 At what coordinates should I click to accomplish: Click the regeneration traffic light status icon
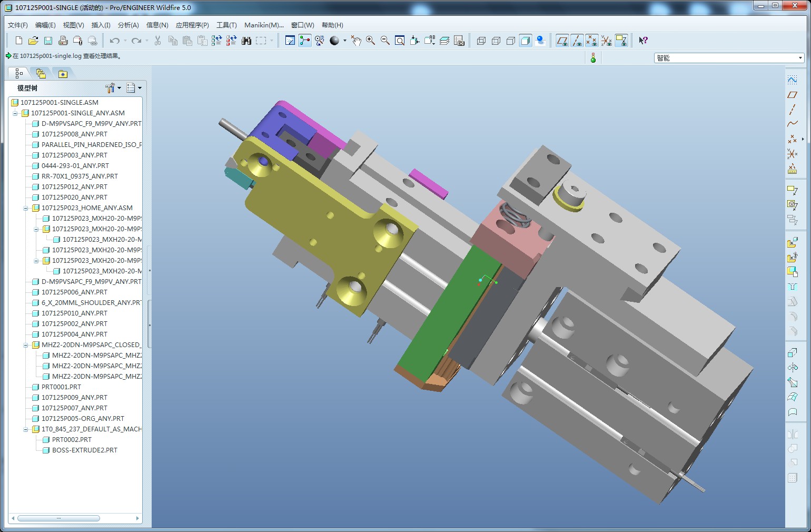593,58
